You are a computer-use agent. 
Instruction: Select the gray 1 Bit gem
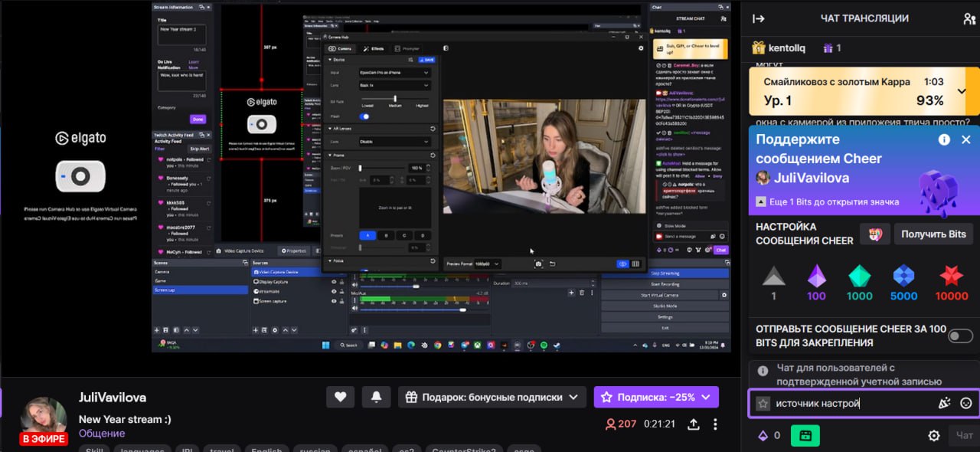pos(773,282)
